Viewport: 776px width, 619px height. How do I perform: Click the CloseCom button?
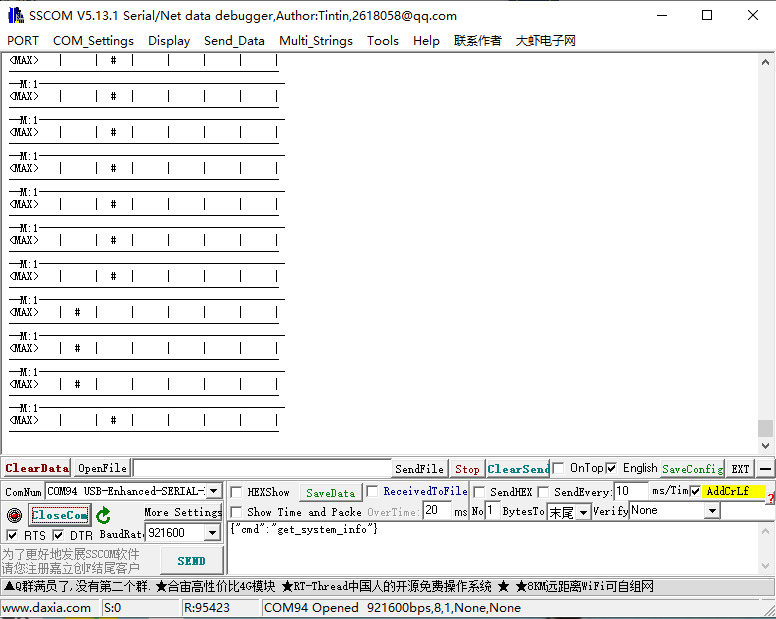[59, 515]
